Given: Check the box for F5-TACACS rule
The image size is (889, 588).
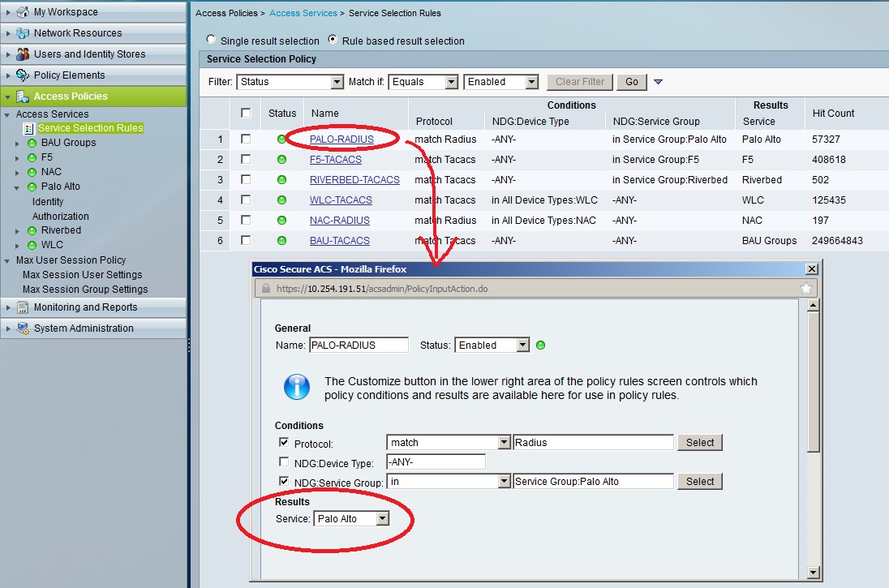Looking at the screenshot, I should click(x=246, y=159).
